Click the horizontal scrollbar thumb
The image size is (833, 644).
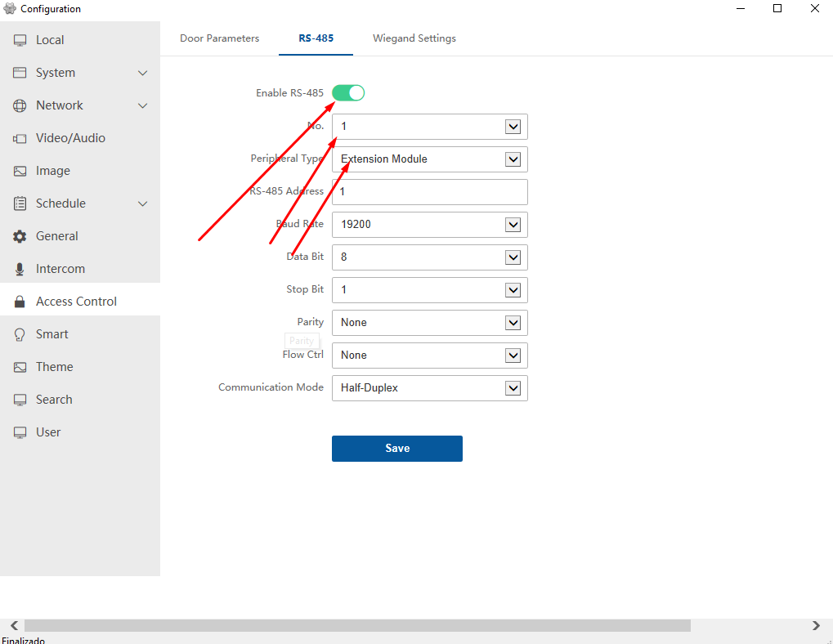[x=357, y=625]
